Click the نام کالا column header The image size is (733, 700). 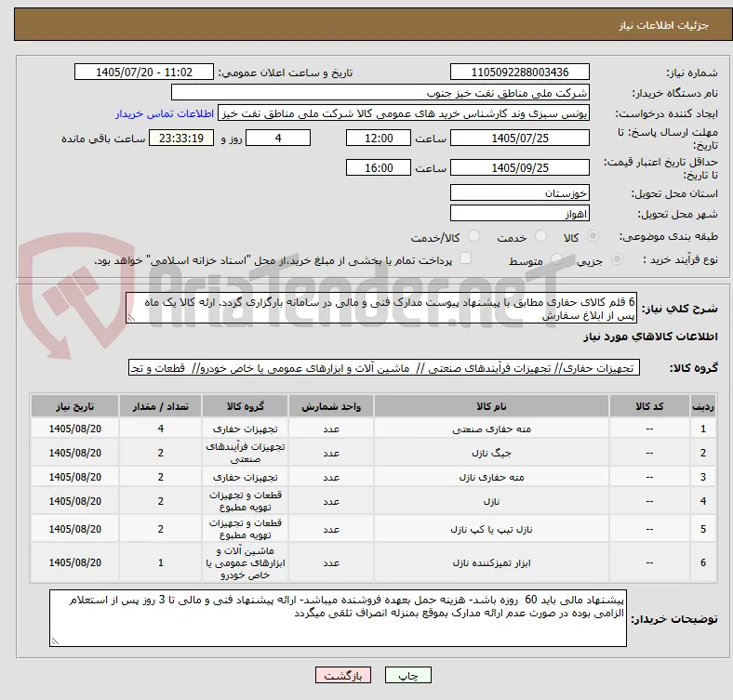point(491,406)
